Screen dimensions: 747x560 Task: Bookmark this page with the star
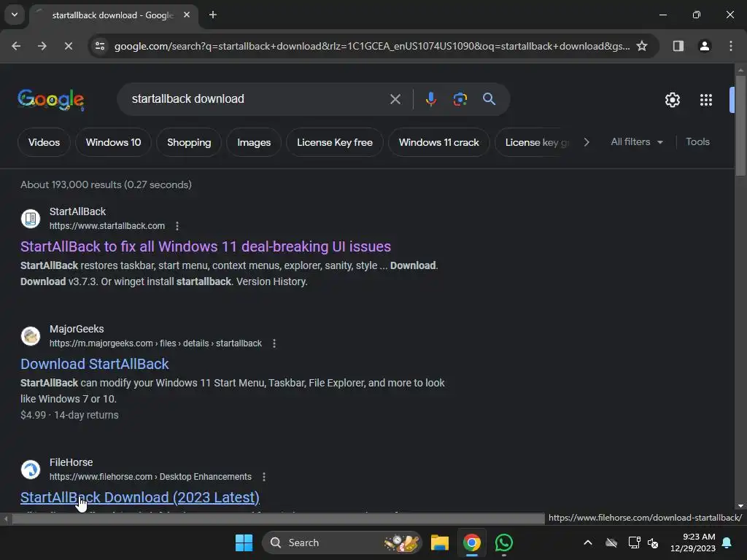pyautogui.click(x=642, y=46)
